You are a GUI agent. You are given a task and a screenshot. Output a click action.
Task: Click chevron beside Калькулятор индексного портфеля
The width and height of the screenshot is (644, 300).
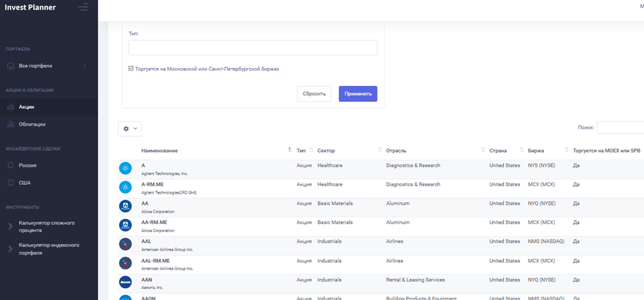[x=11, y=249]
